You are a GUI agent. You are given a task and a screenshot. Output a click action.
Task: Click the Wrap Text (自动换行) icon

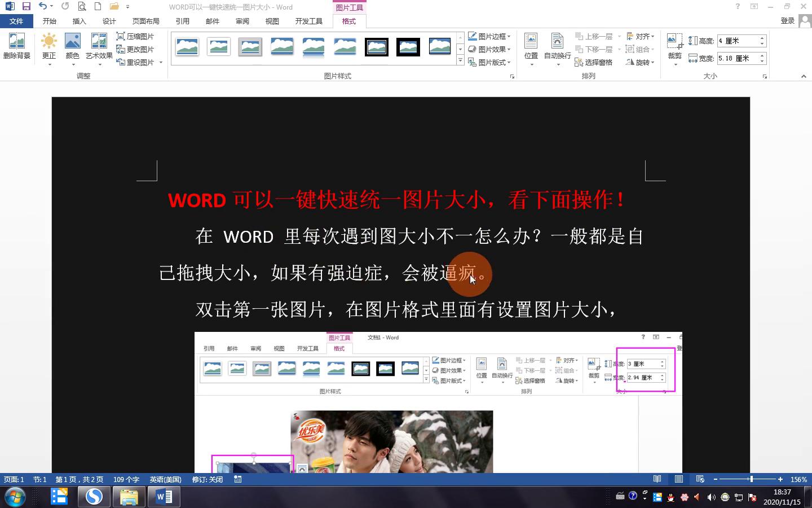click(557, 46)
